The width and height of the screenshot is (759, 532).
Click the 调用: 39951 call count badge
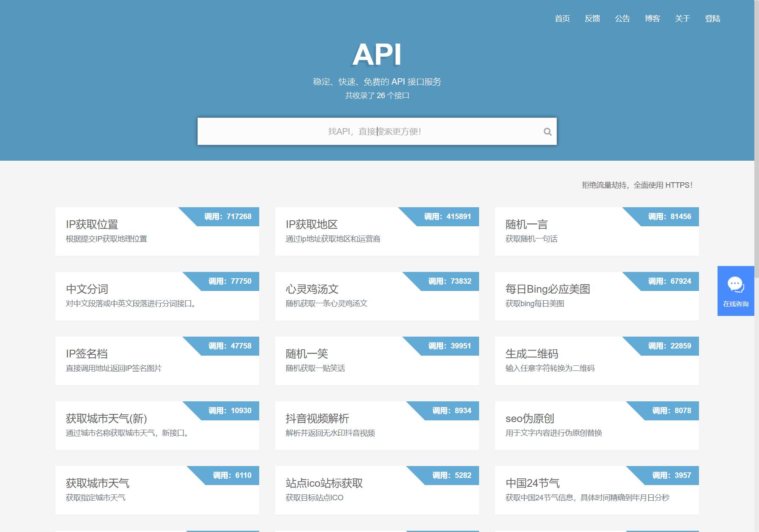pos(449,346)
